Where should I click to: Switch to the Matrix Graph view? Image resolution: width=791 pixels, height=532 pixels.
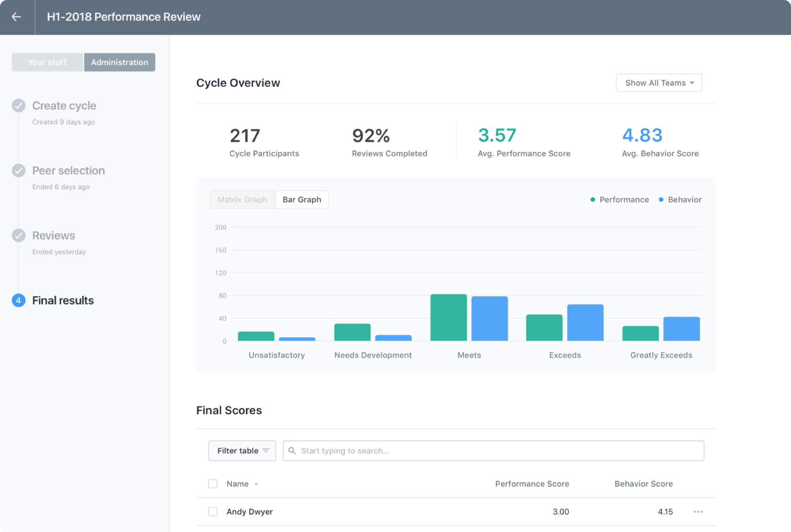[x=242, y=199]
